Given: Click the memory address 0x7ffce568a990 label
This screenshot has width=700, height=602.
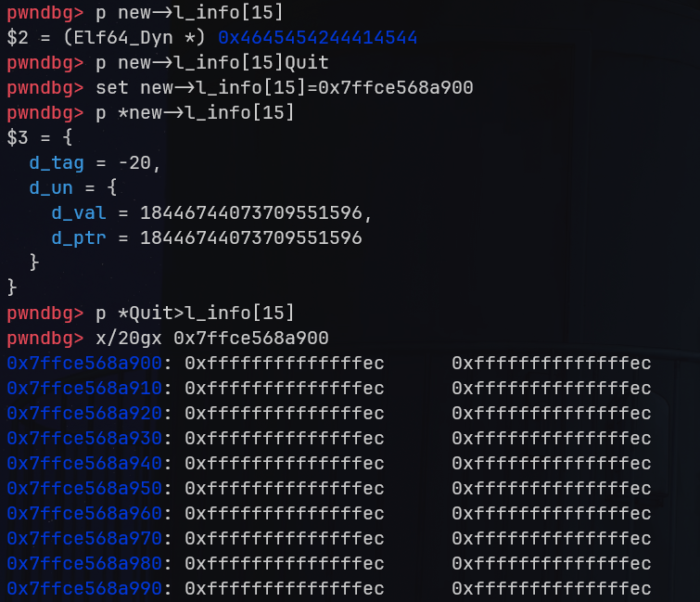Looking at the screenshot, I should [x=84, y=588].
